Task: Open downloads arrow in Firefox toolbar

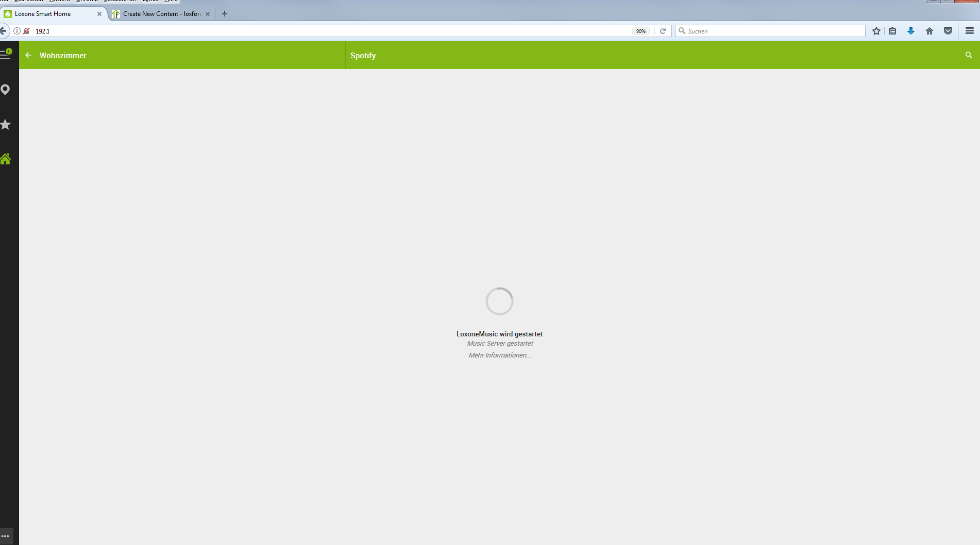Action: [x=911, y=31]
